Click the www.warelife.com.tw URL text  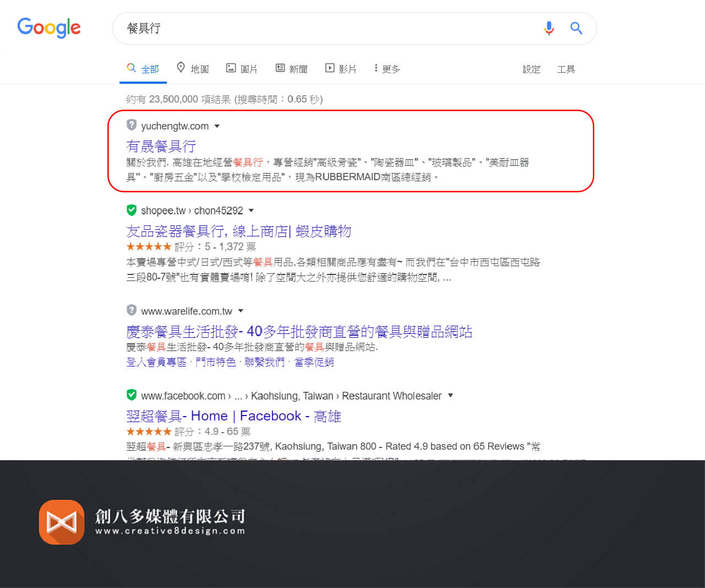187,311
